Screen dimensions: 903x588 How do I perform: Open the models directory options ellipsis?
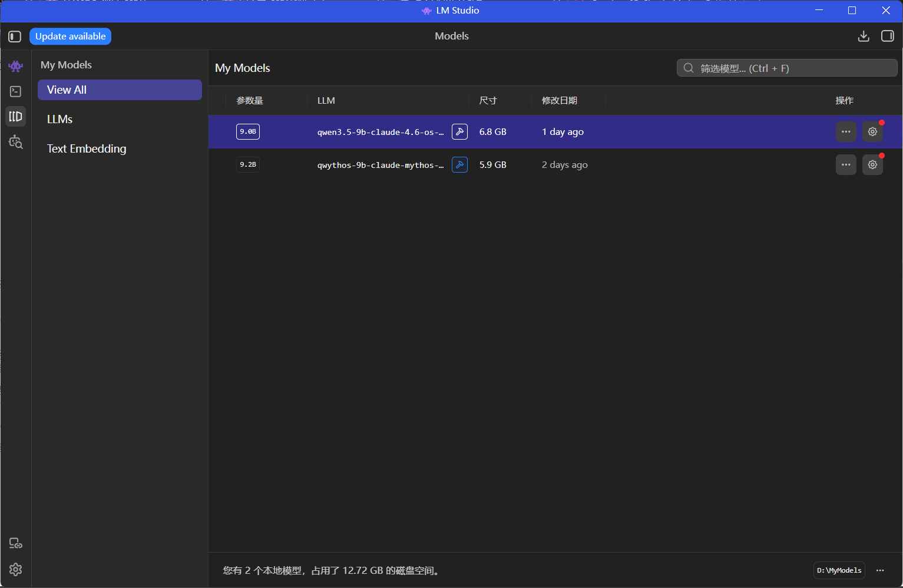(880, 570)
